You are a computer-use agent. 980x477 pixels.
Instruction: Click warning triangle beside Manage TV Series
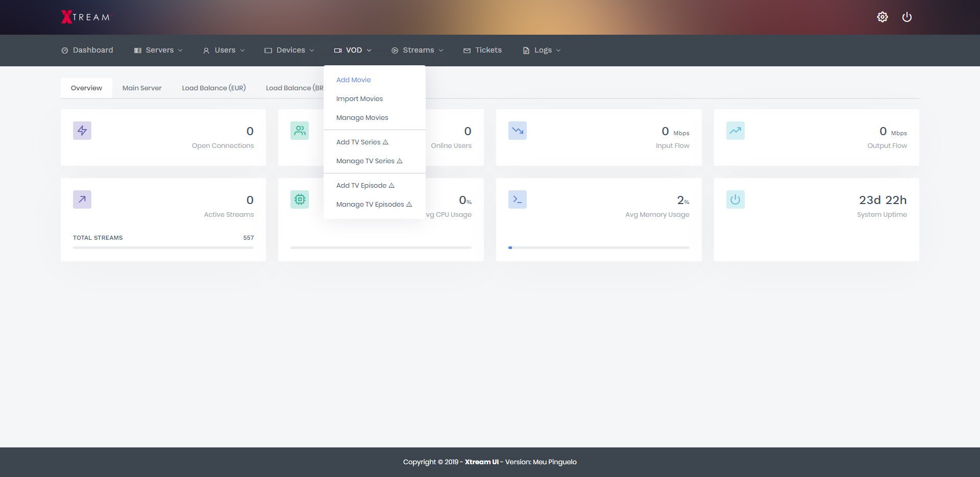click(x=400, y=161)
